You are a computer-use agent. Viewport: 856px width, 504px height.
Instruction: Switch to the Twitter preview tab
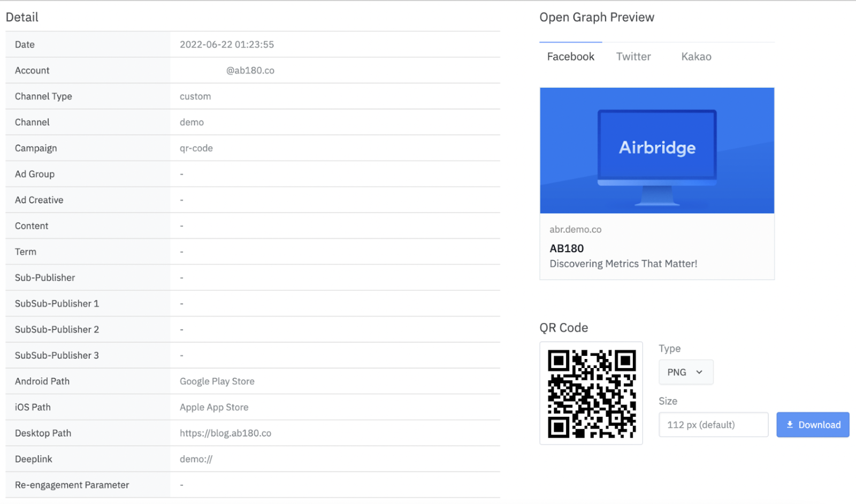tap(633, 56)
